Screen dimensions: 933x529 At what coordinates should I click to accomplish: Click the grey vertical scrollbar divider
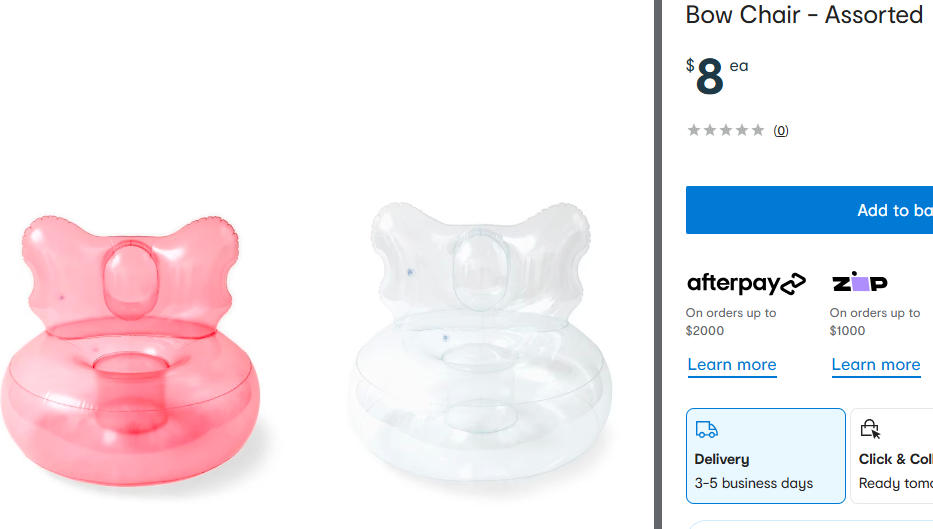(657, 264)
